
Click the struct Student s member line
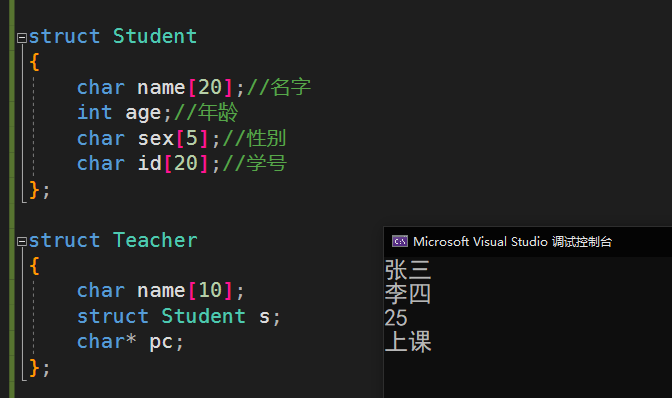coord(179,316)
